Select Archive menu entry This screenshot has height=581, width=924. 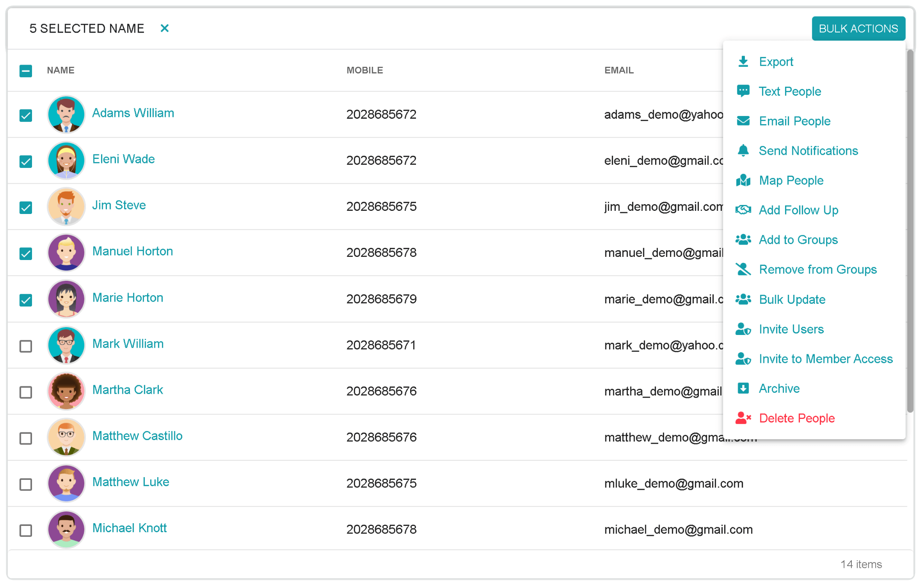pos(814,388)
